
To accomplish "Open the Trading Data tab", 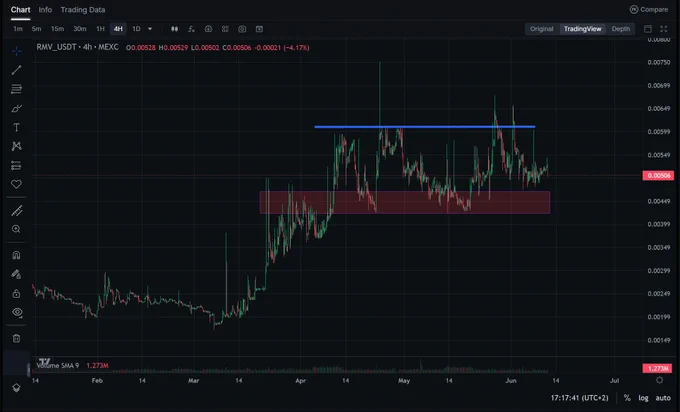I will pyautogui.click(x=83, y=10).
